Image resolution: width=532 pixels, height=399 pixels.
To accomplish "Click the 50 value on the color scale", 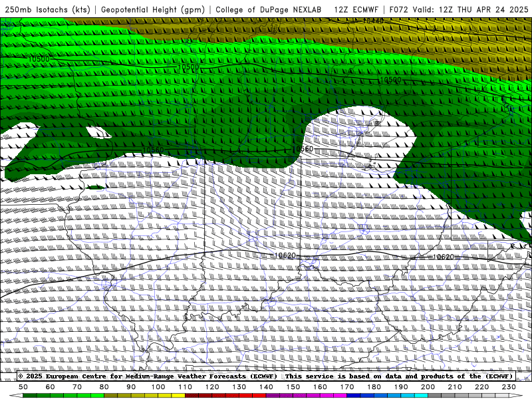I will point(23,387).
